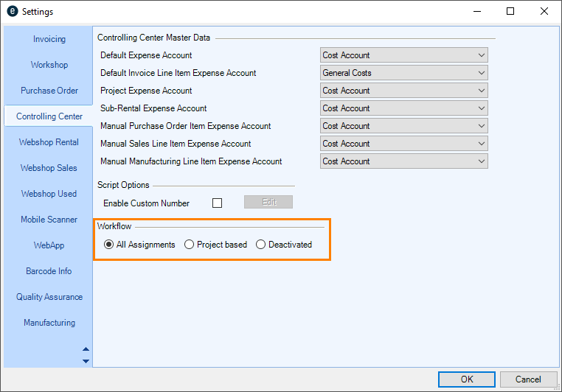Open the Workshop settings tab
Image resolution: width=562 pixels, height=392 pixels.
point(49,65)
